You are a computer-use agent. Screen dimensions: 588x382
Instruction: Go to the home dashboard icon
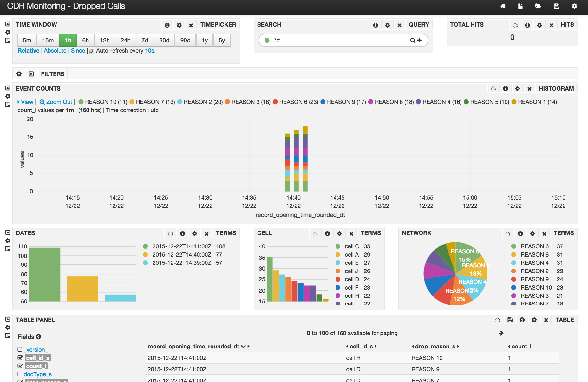[x=503, y=6]
